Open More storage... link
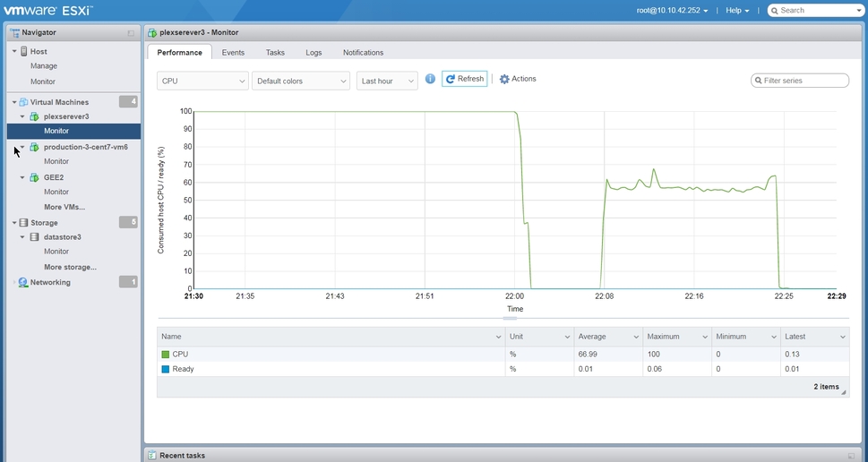 [x=70, y=267]
